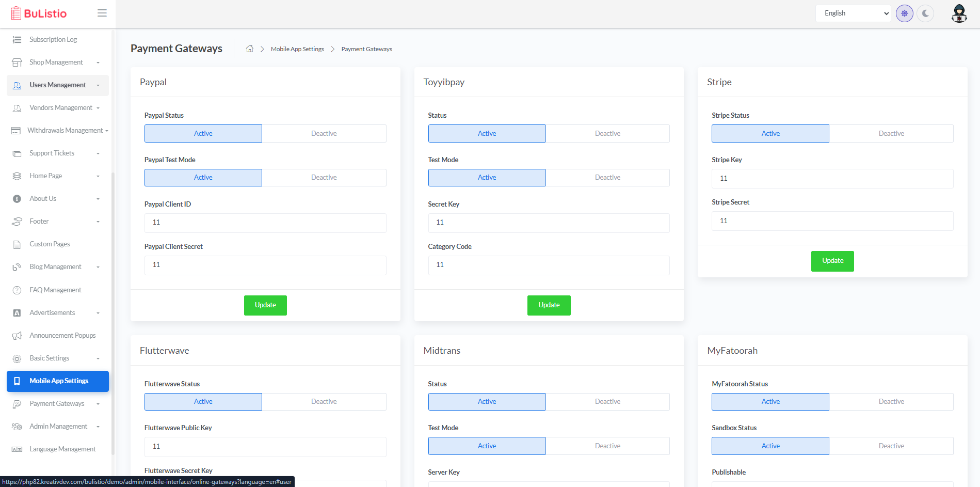Toggle the hamburger sidebar menu icon
Screen dimensions: 980x487
click(102, 13)
